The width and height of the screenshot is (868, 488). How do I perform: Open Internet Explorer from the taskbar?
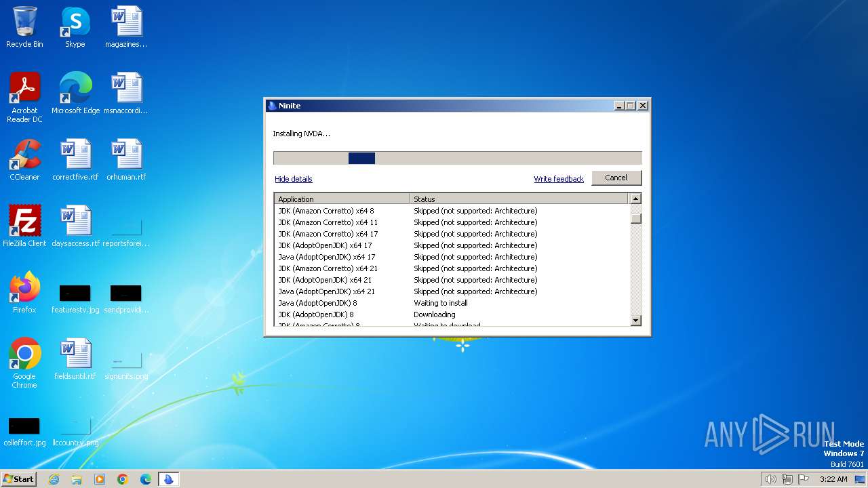click(x=54, y=479)
